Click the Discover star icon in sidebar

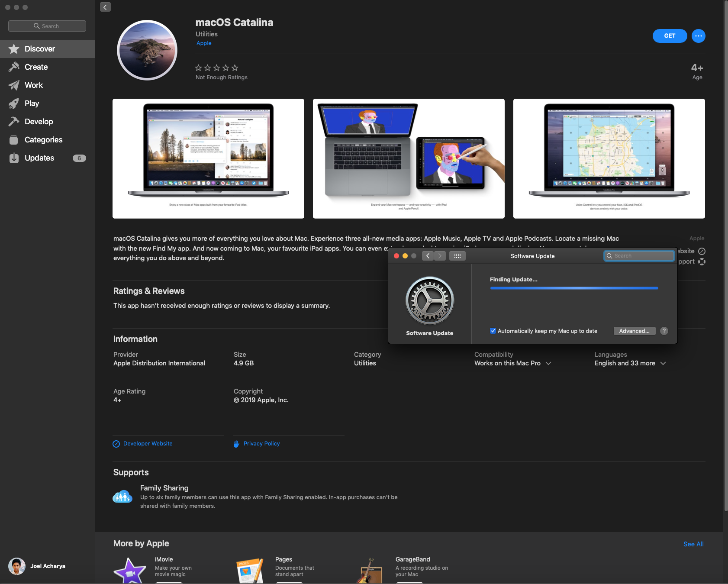(14, 49)
